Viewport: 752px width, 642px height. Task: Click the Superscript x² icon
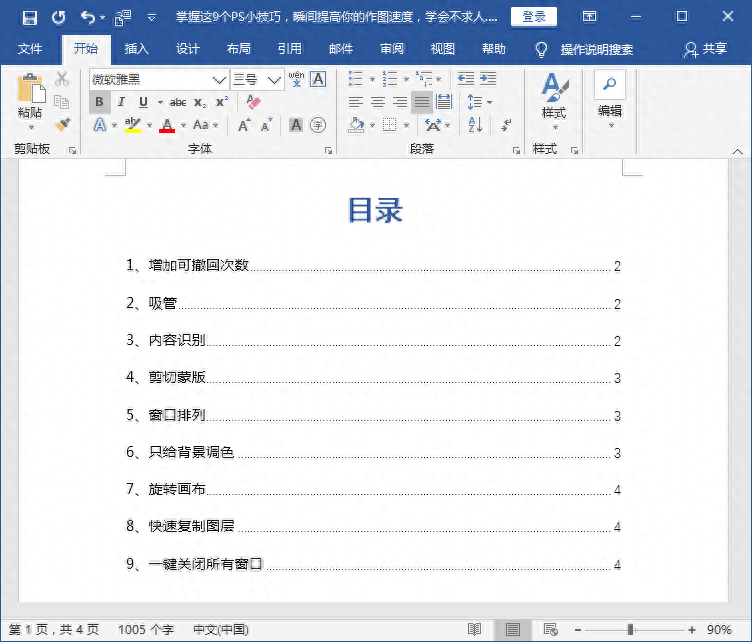pyautogui.click(x=222, y=102)
